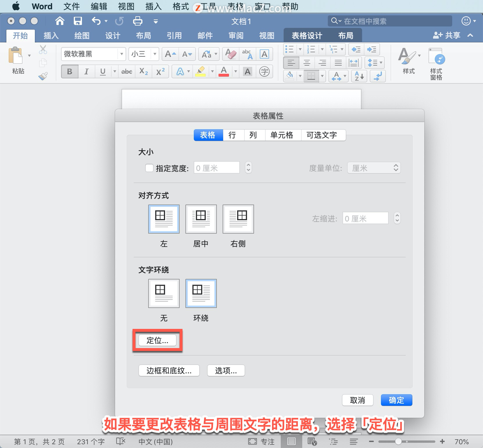Screen dimensions: 483x448
Task: Apply character shading A icon
Action: (x=248, y=71)
